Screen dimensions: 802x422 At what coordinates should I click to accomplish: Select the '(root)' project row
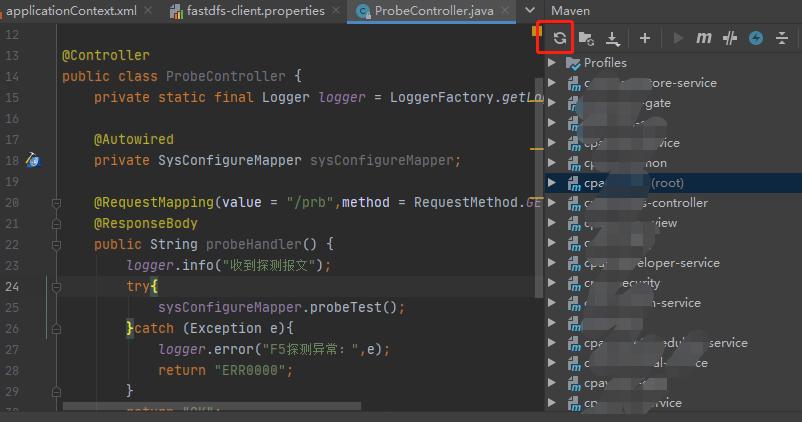click(x=674, y=183)
